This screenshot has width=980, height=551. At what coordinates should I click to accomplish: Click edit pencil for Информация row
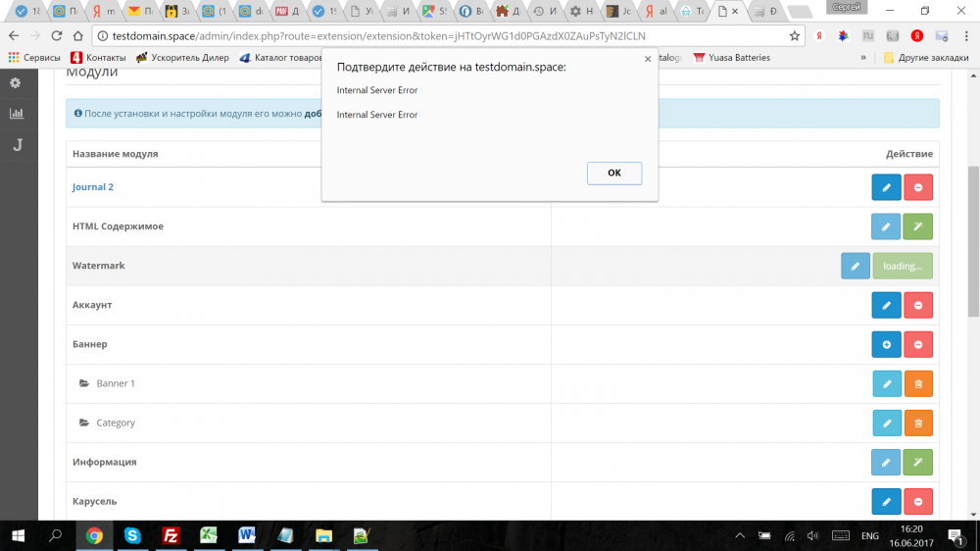point(886,462)
